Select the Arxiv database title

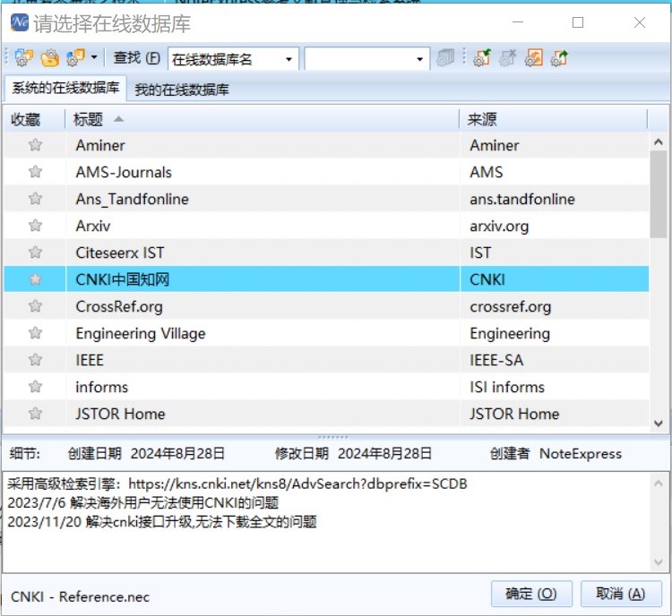(93, 226)
